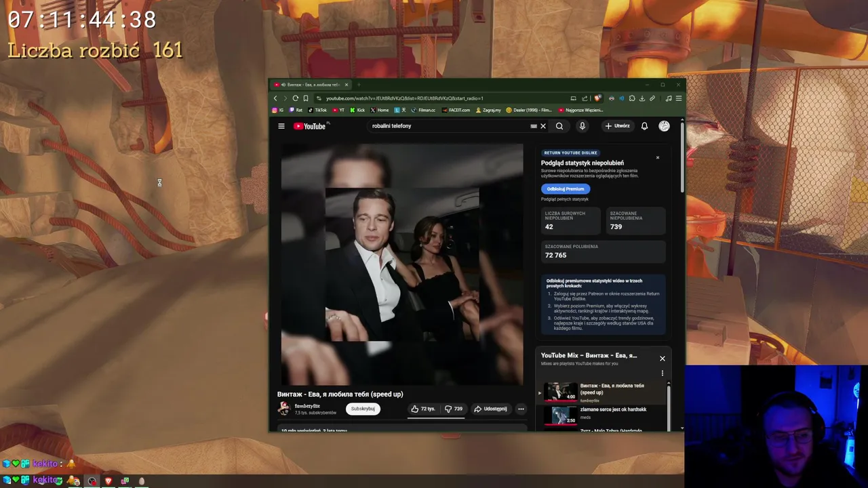Click the Subskrybuj button
Viewport: 868px width, 488px height.
(363, 409)
